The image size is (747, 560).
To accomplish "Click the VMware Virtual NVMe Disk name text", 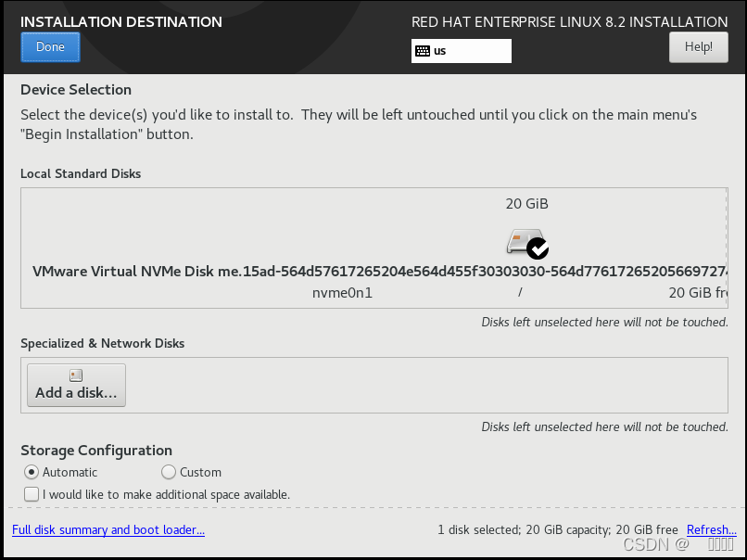I will 379,271.
